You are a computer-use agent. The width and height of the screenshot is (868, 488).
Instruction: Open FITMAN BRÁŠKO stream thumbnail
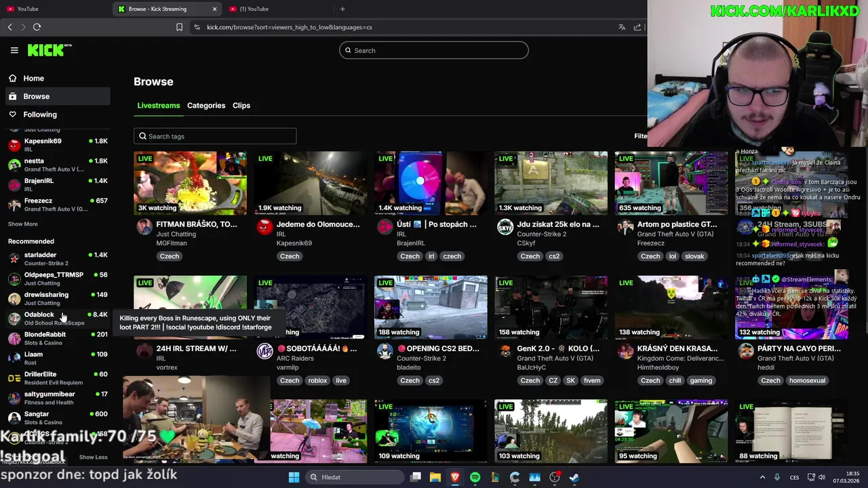click(191, 183)
